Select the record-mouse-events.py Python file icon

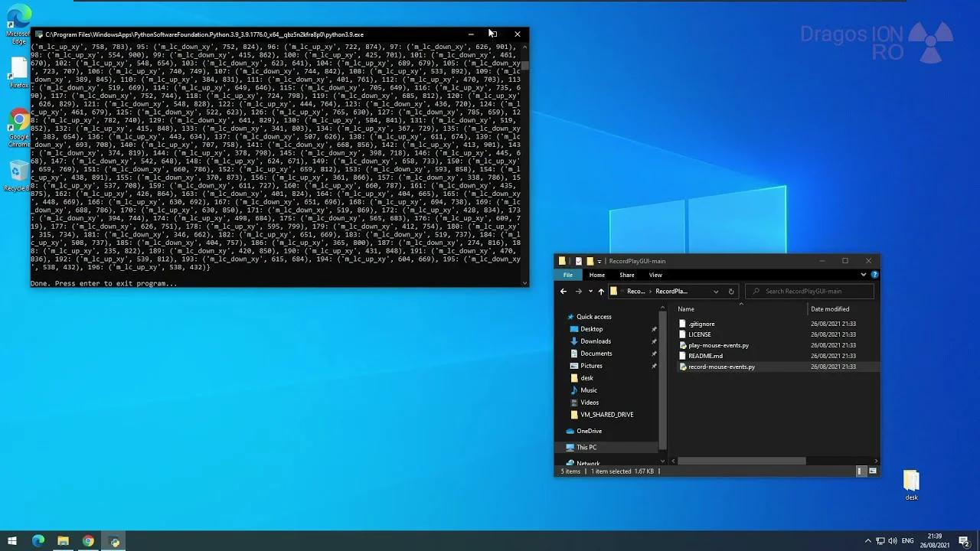pyautogui.click(x=683, y=367)
